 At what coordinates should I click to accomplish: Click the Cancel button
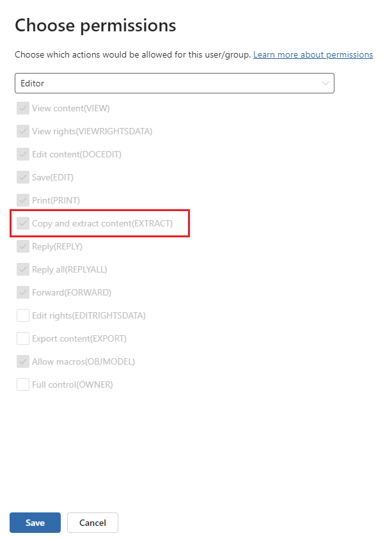pos(92,523)
